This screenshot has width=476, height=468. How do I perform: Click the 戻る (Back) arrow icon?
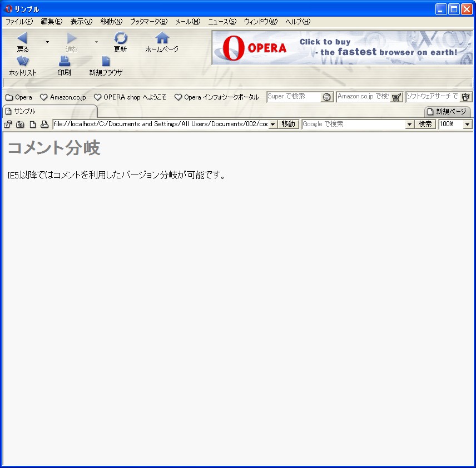click(22, 38)
